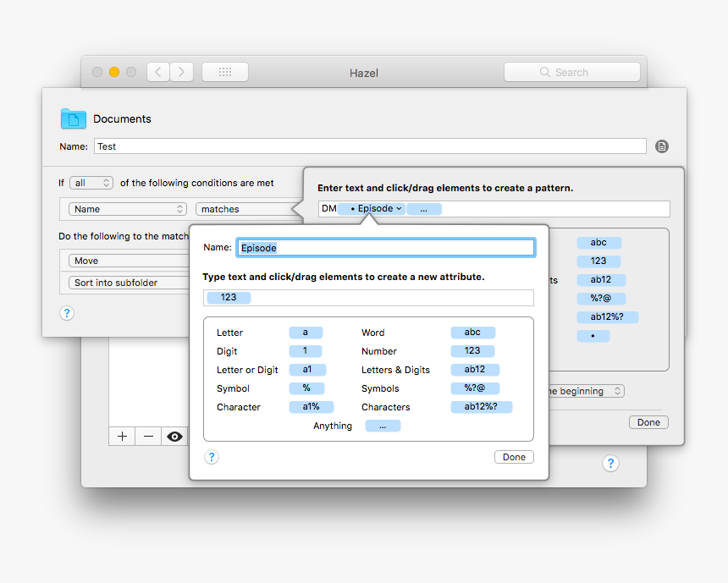Viewport: 728px width, 583px height.
Task: Open the Name attribute dropdown
Action: [x=128, y=209]
